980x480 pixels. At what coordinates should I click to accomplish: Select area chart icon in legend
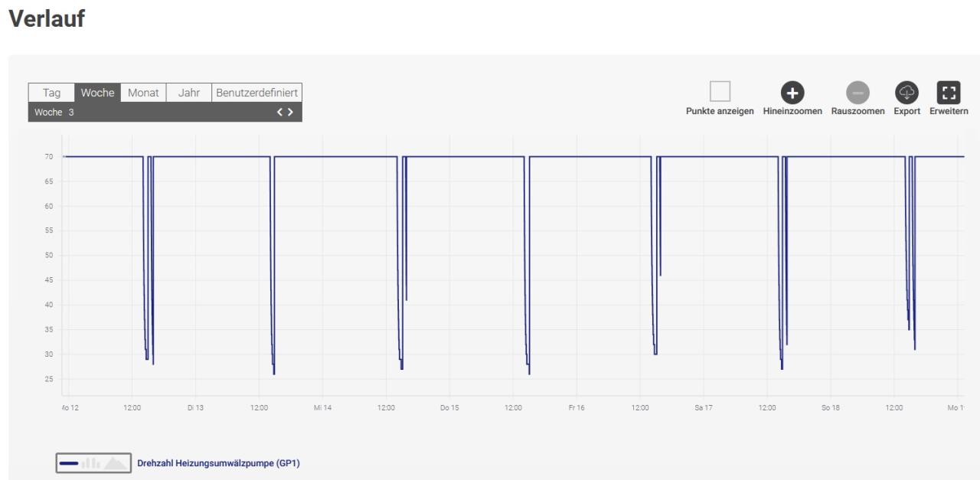point(115,463)
